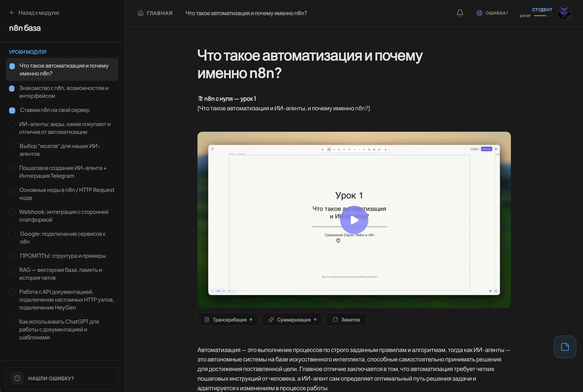Open the Заметка tab
This screenshot has width=583, height=392.
346,319
